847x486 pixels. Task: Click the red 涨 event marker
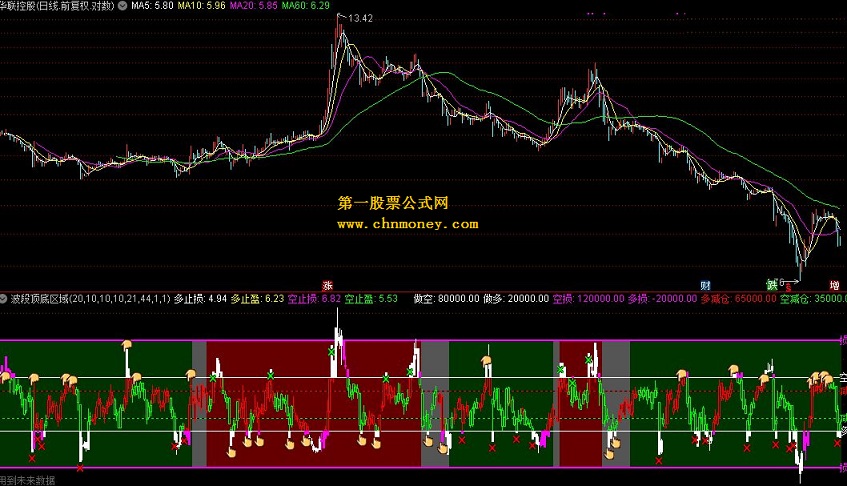click(327, 286)
